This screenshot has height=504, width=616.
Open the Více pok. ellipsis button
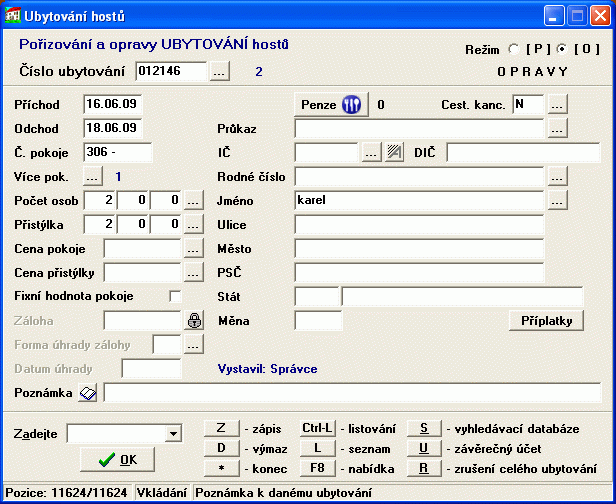point(93,176)
